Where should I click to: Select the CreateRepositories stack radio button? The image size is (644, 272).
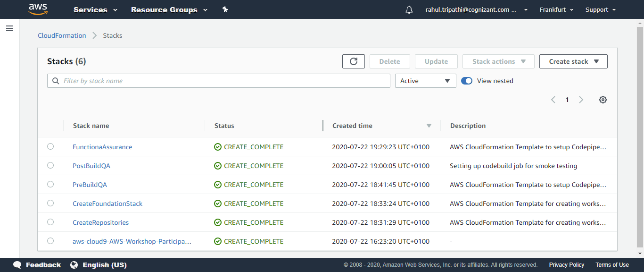(x=50, y=222)
